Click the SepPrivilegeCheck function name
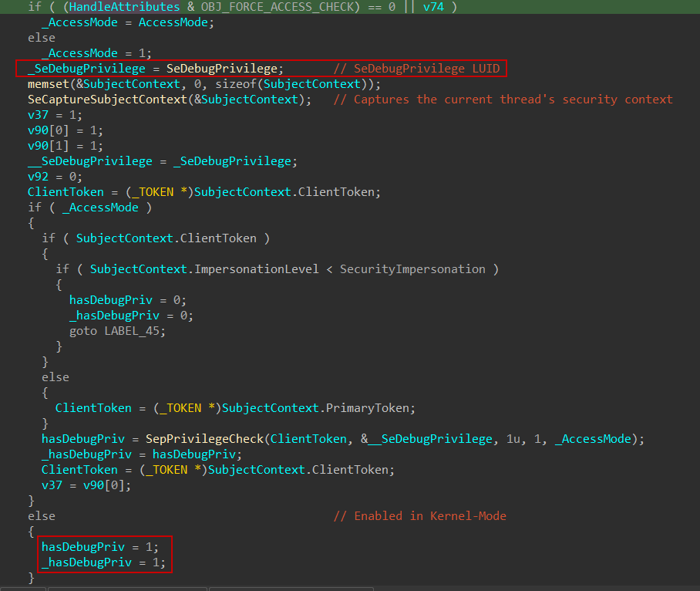Viewport: 700px width, 591px height. 204,439
